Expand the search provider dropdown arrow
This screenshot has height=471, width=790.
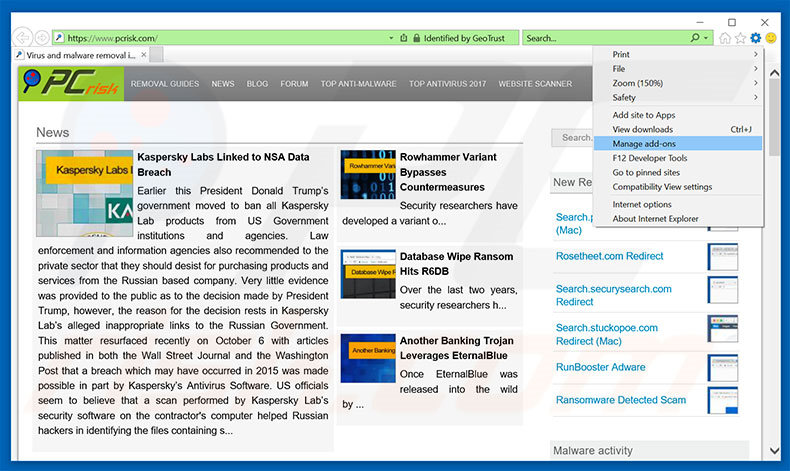(x=706, y=38)
